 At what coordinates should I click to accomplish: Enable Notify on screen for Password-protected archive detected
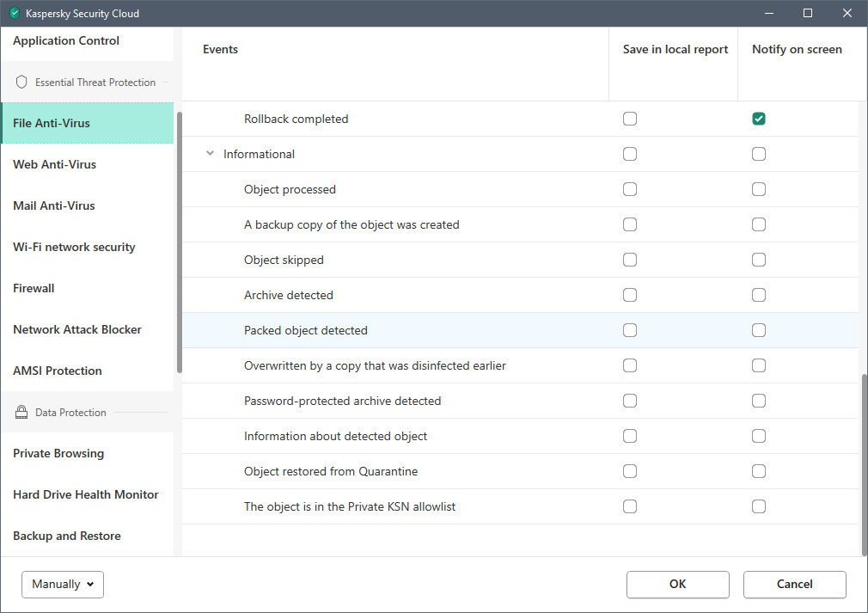(759, 401)
